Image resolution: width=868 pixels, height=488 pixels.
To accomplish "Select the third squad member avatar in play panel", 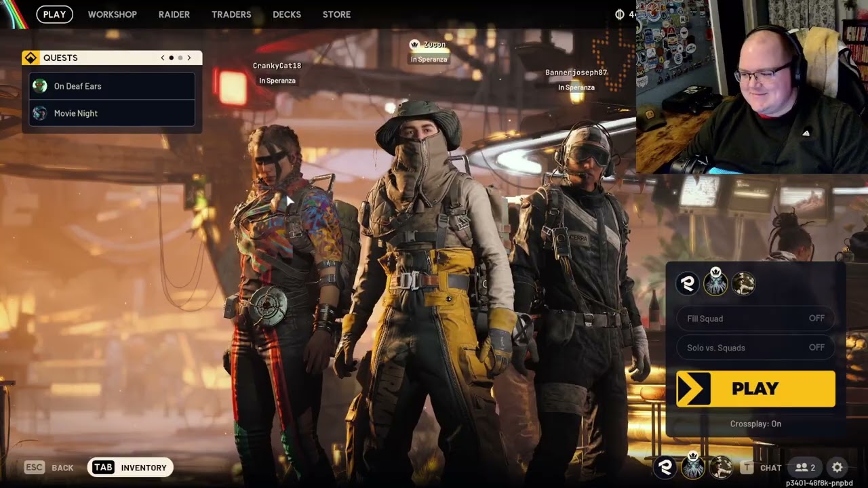I will pyautogui.click(x=743, y=283).
